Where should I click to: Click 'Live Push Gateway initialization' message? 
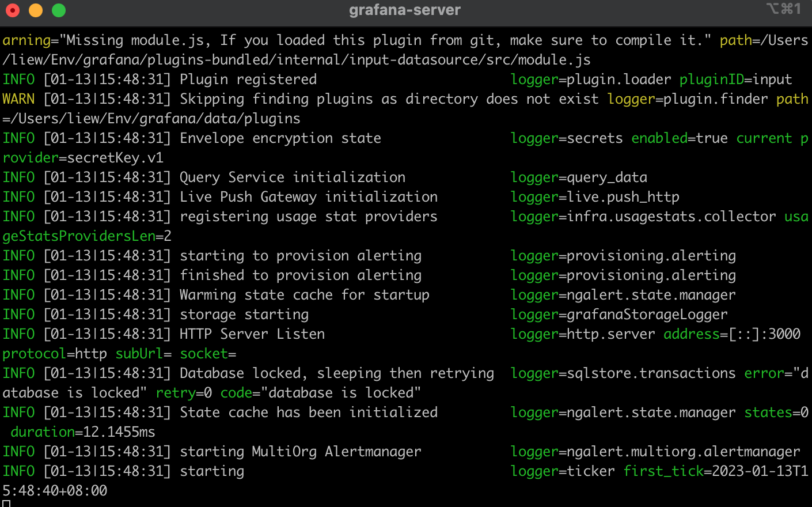point(309,197)
